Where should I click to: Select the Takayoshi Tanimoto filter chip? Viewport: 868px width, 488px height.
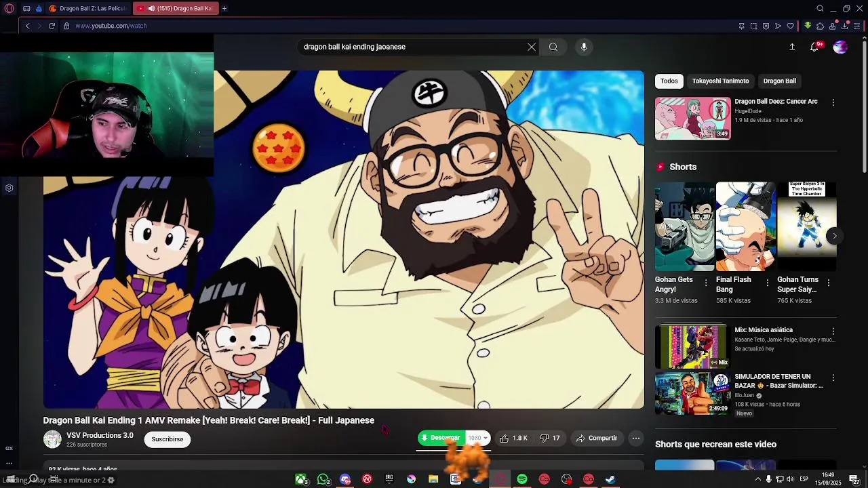pyautogui.click(x=720, y=81)
